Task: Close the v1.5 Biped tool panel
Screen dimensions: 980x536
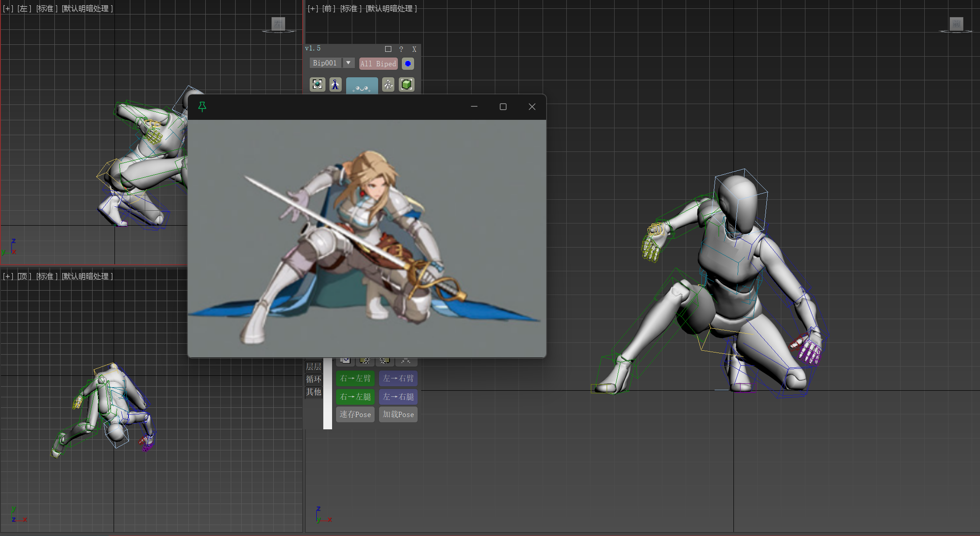Action: [x=414, y=49]
